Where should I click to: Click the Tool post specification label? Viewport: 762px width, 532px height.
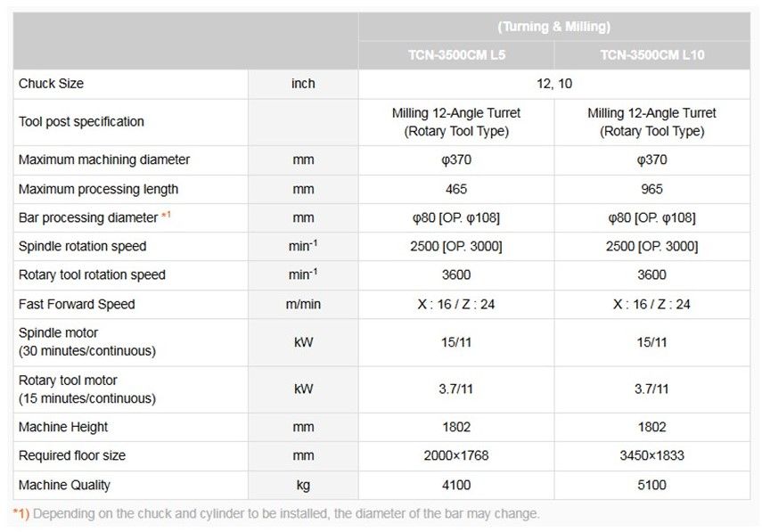point(81,121)
